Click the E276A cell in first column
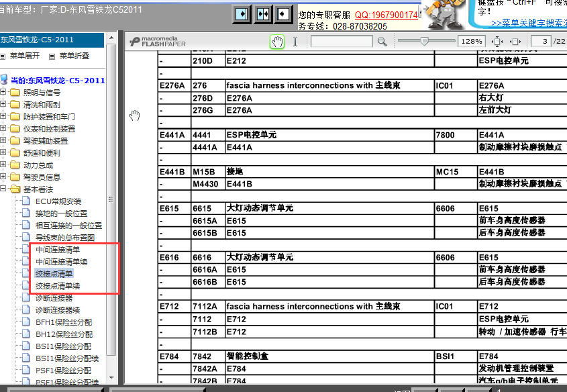Viewport: 567px width, 392px height. point(174,86)
